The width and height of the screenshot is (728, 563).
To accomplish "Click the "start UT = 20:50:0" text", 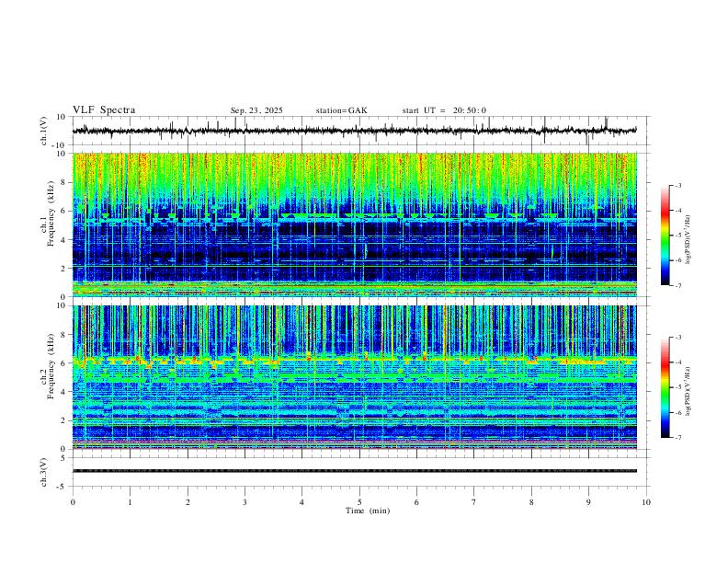I will click(444, 110).
